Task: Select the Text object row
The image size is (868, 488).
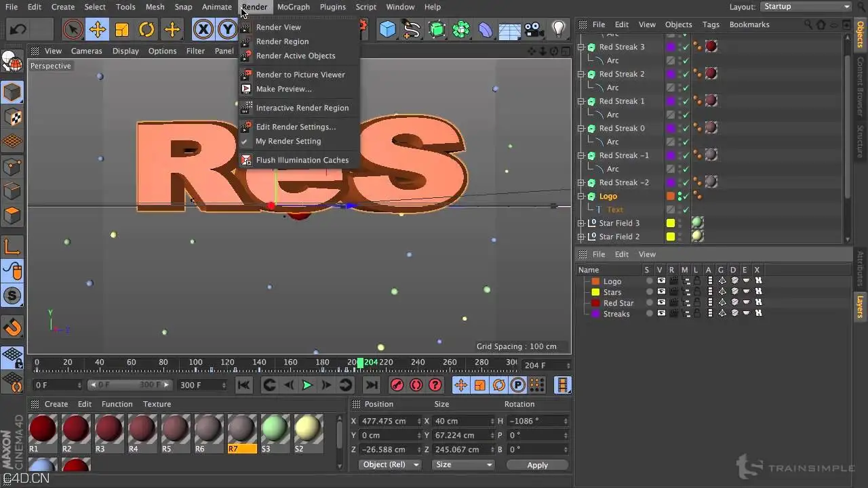Action: point(615,209)
